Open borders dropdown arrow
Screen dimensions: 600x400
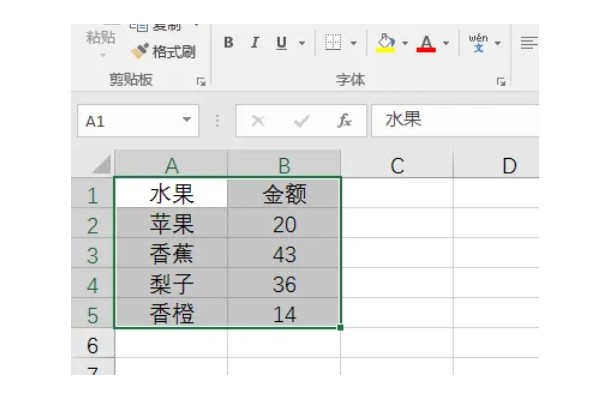click(x=354, y=43)
